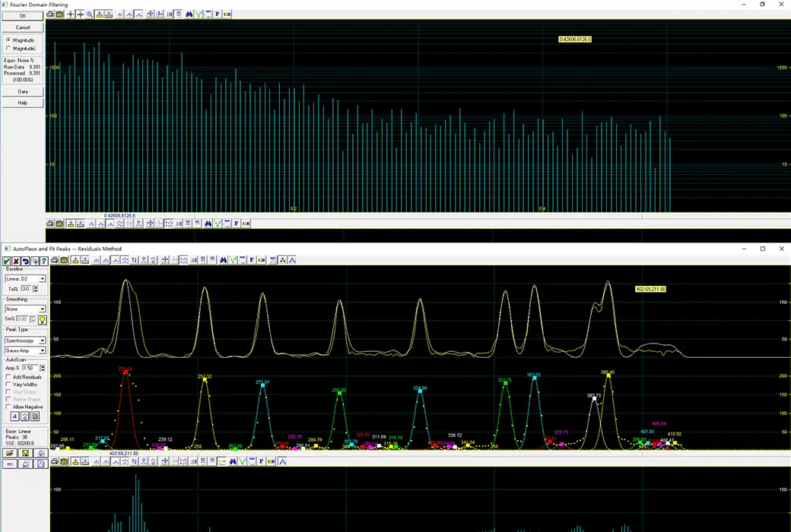Select zoom magnifier in Fourier toolbar

[90, 14]
